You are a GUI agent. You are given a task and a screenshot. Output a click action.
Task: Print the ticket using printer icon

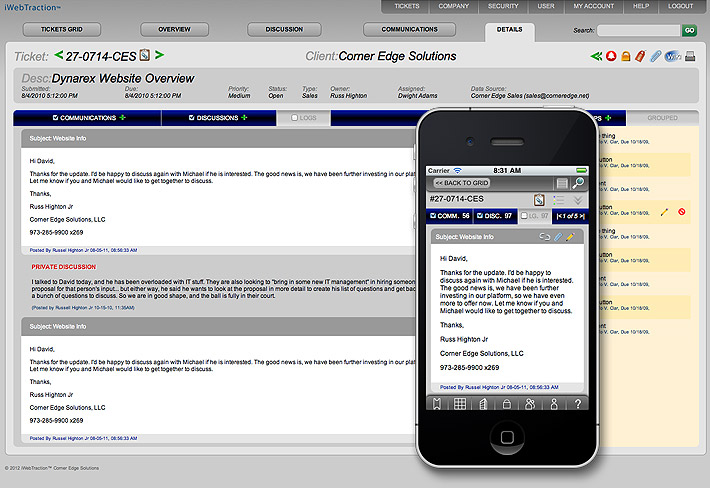click(690, 56)
